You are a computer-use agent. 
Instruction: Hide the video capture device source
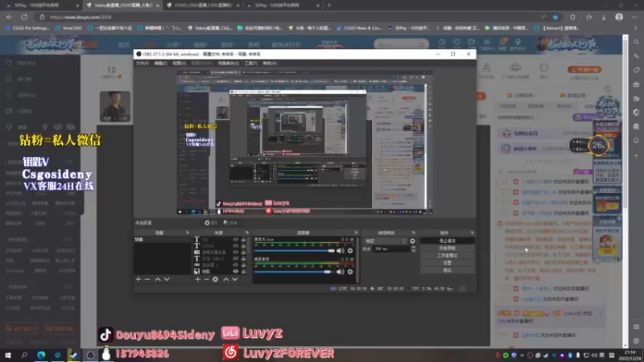coord(236,252)
